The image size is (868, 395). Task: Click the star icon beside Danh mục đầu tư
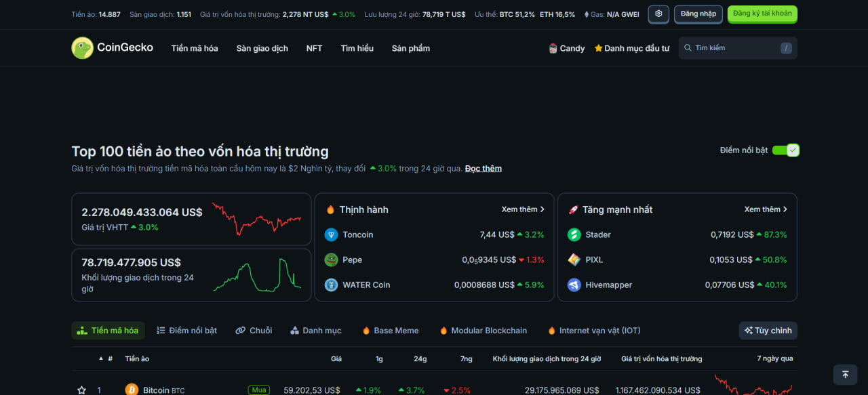point(599,48)
